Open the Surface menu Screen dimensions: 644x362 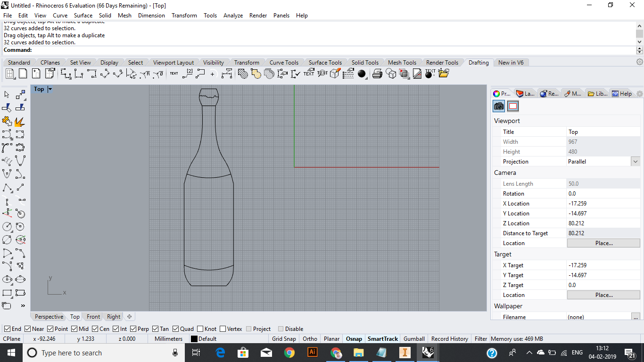coord(83,16)
